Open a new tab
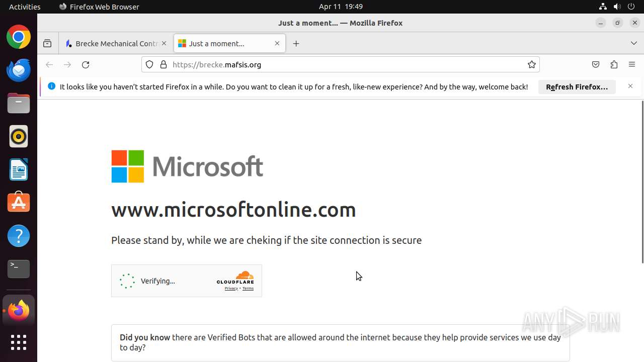 click(x=296, y=44)
